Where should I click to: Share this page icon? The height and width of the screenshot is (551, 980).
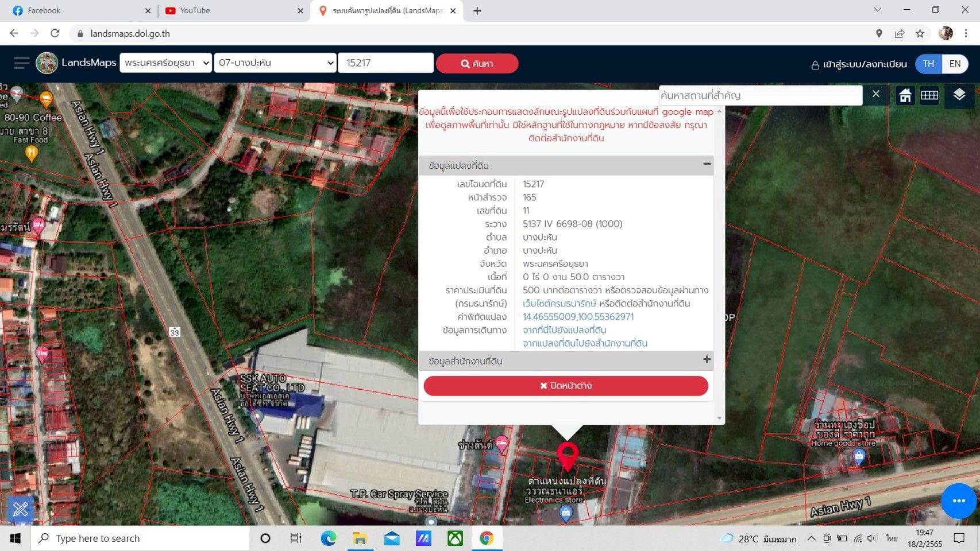tap(899, 33)
